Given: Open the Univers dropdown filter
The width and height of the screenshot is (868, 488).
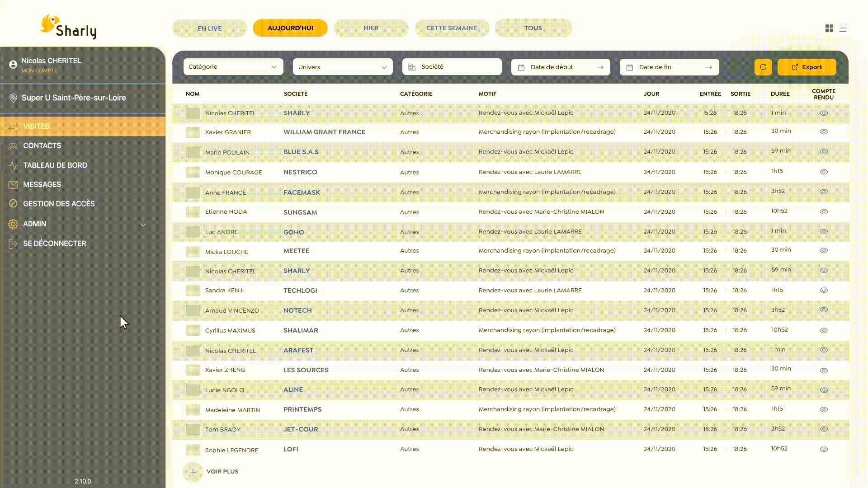Looking at the screenshot, I should coord(342,67).
